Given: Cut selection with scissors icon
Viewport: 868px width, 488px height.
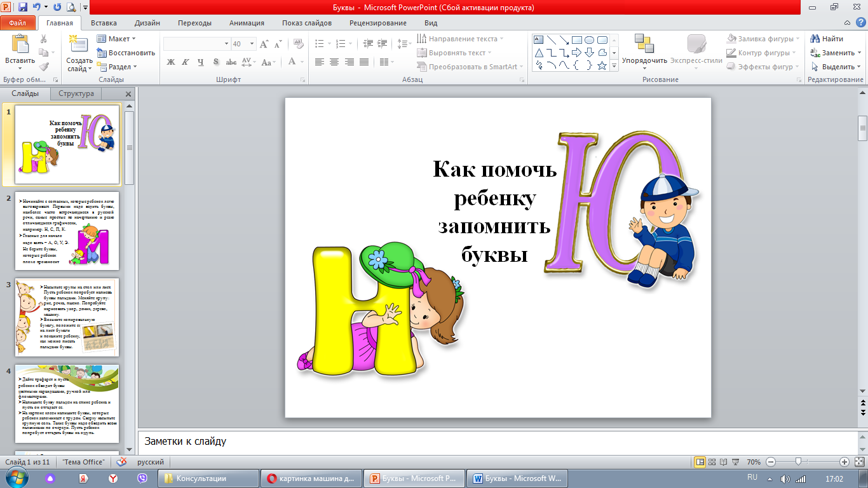Looking at the screenshot, I should pos(44,39).
